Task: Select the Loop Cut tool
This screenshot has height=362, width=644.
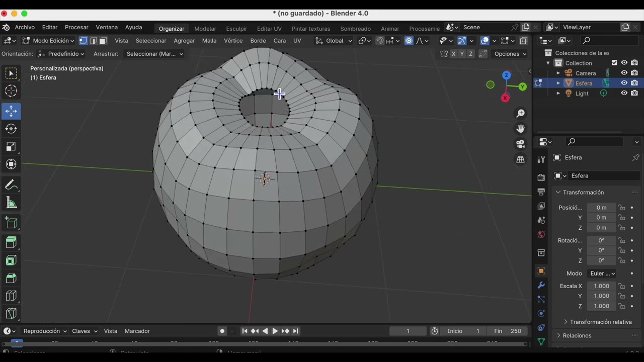Action: point(11,296)
